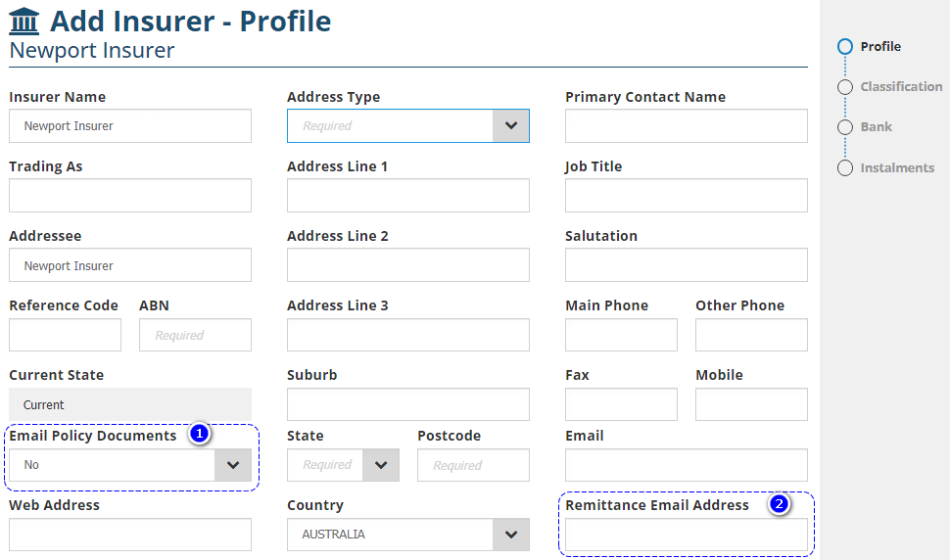Select the Instalments step circle
This screenshot has height=560, width=950.
pos(845,168)
